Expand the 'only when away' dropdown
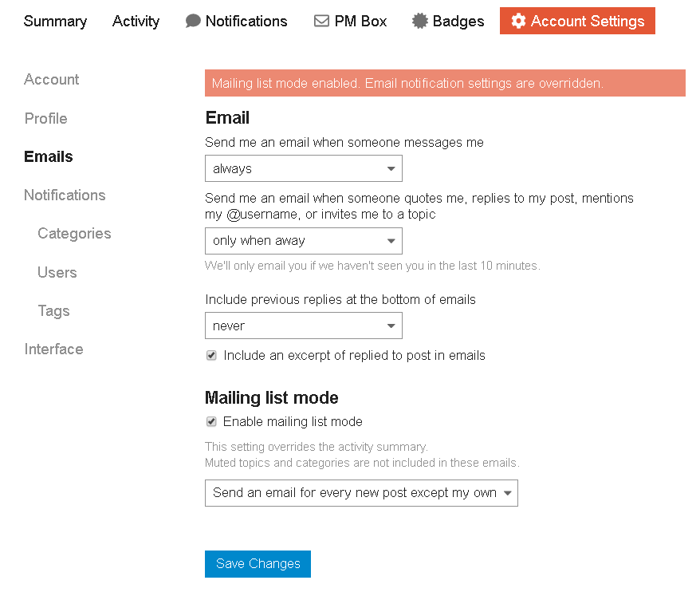The image size is (700, 592). [303, 241]
